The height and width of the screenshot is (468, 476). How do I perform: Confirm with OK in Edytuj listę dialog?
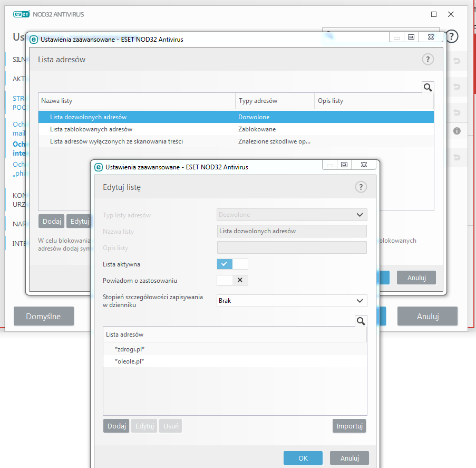[303, 458]
